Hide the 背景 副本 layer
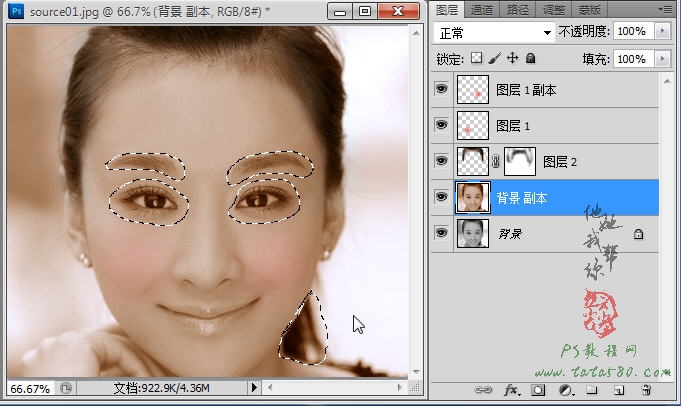Viewport: 681px width, 406px height. [x=441, y=197]
